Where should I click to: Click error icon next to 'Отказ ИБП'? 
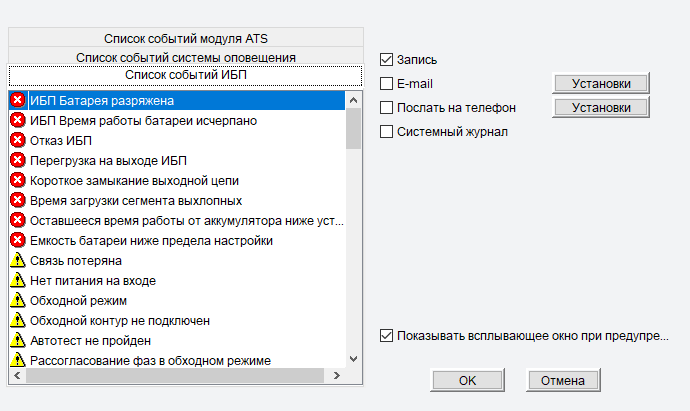(18, 140)
